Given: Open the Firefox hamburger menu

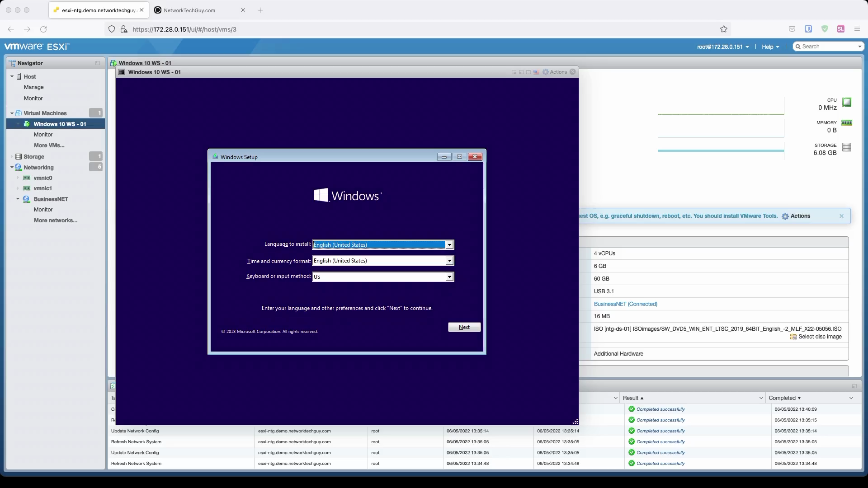Looking at the screenshot, I should point(857,29).
